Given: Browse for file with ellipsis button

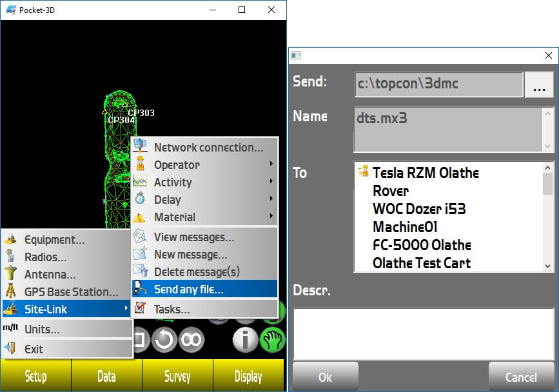Looking at the screenshot, I should 539,84.
